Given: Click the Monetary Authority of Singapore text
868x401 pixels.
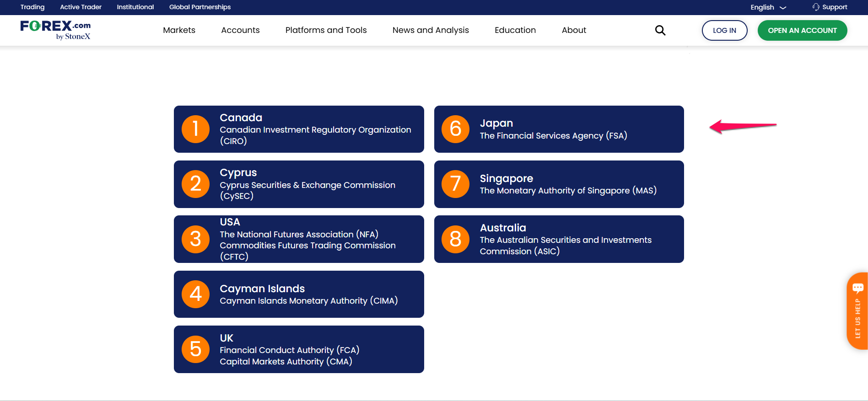Looking at the screenshot, I should tap(568, 190).
